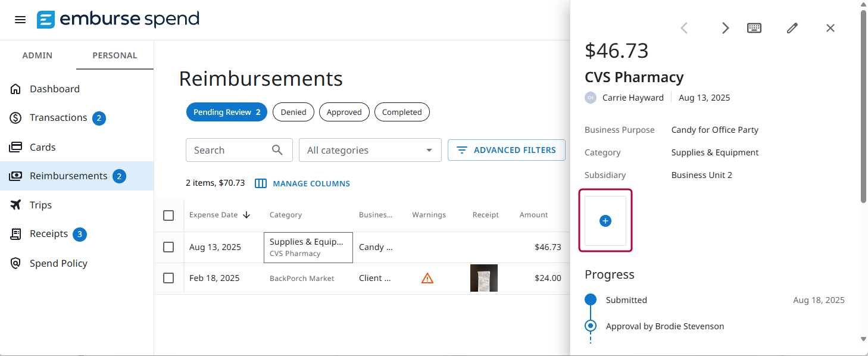
Task: Switch to the ADMIN tab
Action: pyautogui.click(x=37, y=55)
